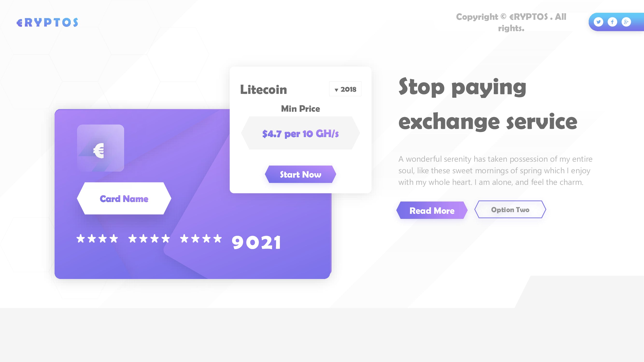
Task: Click the Facebook icon in header
Action: 613,22
